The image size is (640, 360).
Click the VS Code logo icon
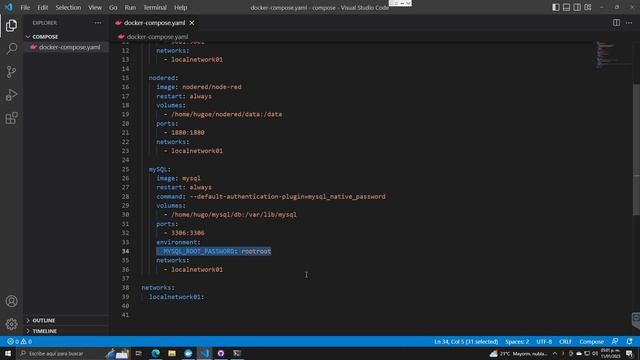[9, 7]
